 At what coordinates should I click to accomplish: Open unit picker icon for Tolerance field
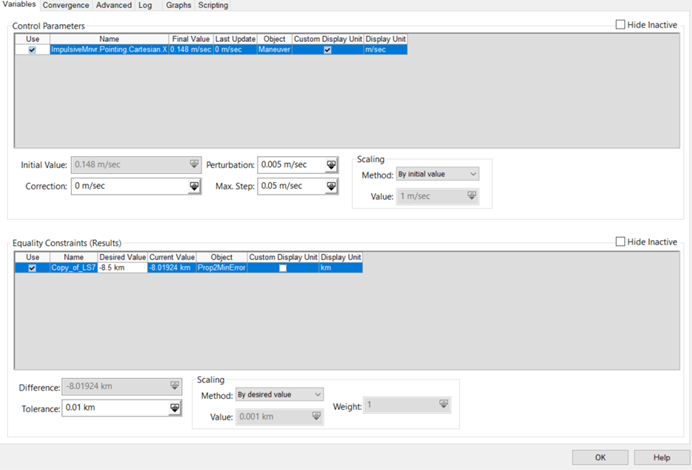tap(175, 408)
